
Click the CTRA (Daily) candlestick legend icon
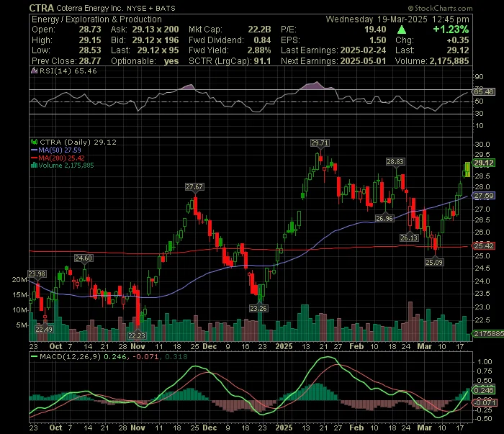(x=34, y=142)
